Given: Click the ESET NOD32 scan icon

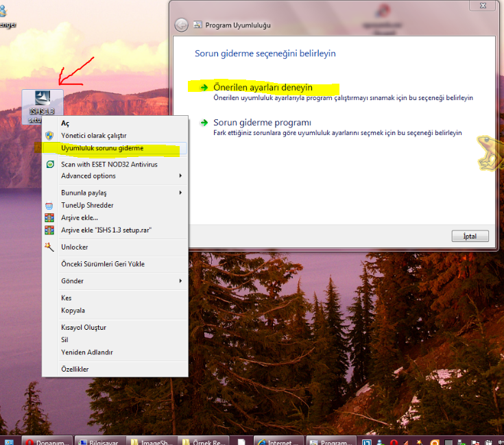Looking at the screenshot, I should (x=49, y=165).
